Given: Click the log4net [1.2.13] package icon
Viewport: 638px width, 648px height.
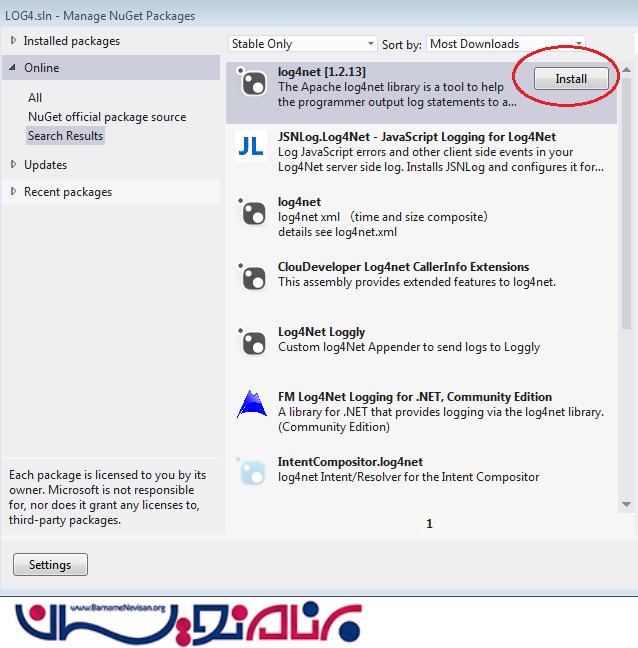Looking at the screenshot, I should click(x=251, y=81).
